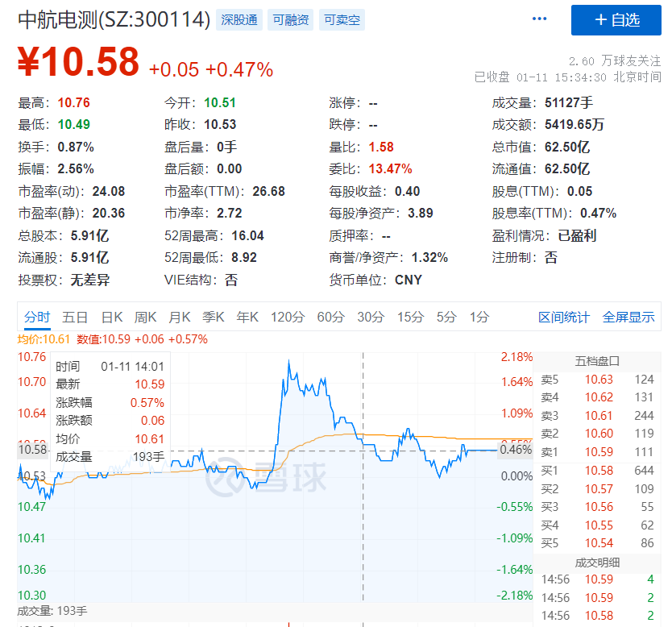Click the 股息率(TTM) value 0.47%

click(599, 213)
